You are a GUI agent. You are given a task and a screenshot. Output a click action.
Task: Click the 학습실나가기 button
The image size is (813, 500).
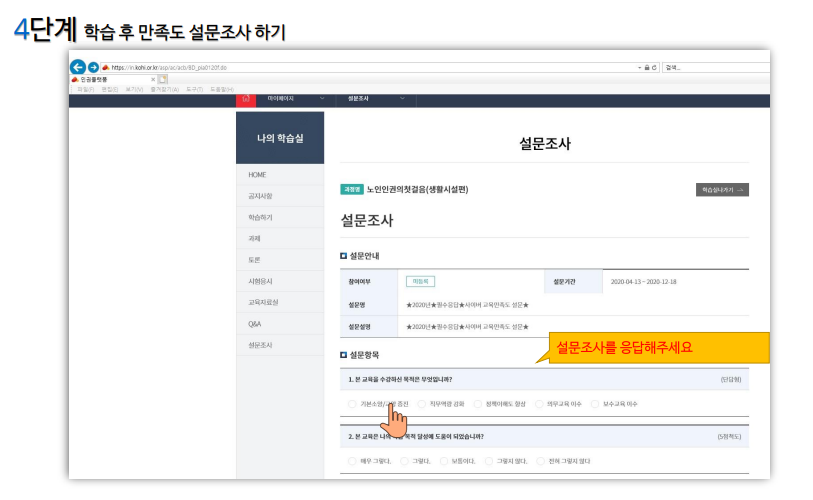722,190
